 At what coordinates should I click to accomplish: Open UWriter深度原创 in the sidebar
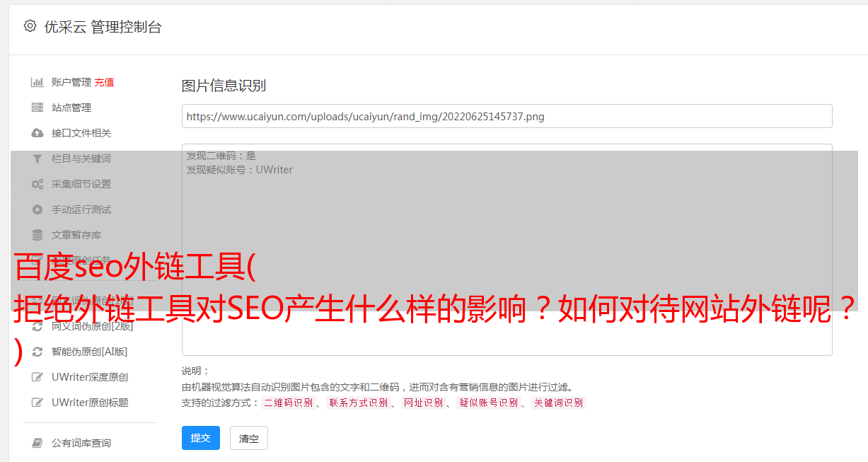(90, 377)
